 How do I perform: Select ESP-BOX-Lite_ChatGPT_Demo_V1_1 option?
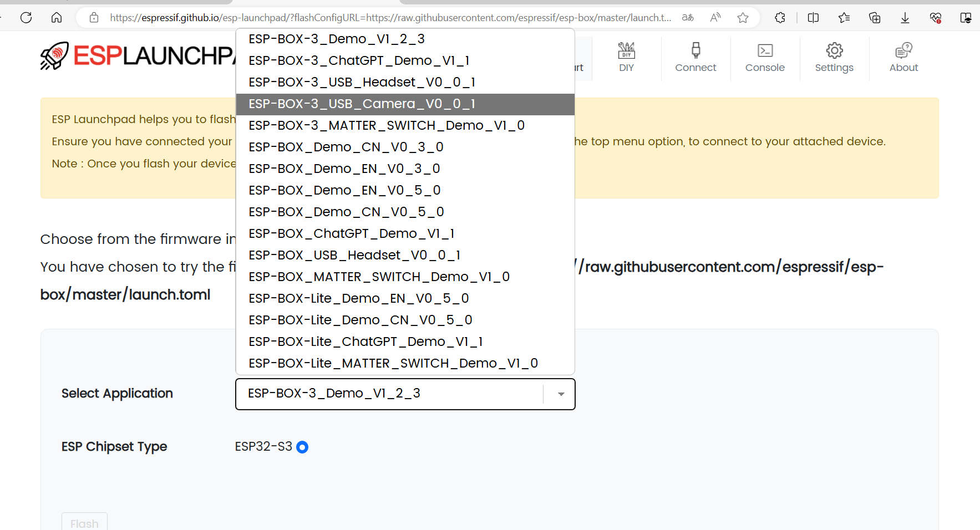coord(405,342)
